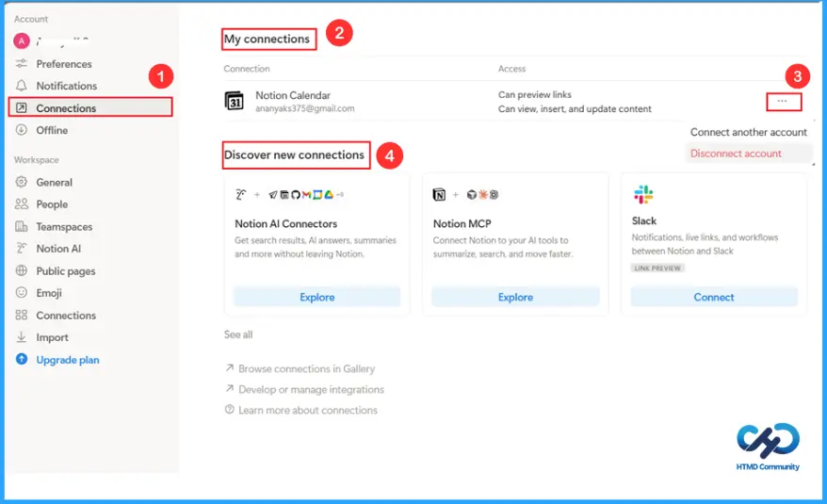Open the Offline settings item

52,130
